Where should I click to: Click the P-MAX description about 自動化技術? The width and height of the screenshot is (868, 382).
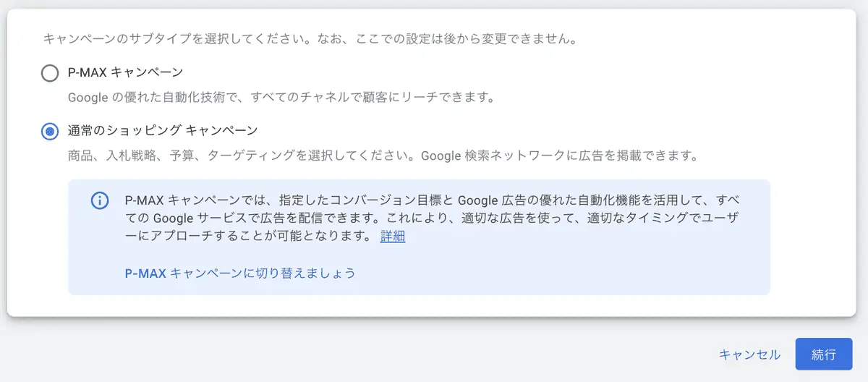[281, 97]
